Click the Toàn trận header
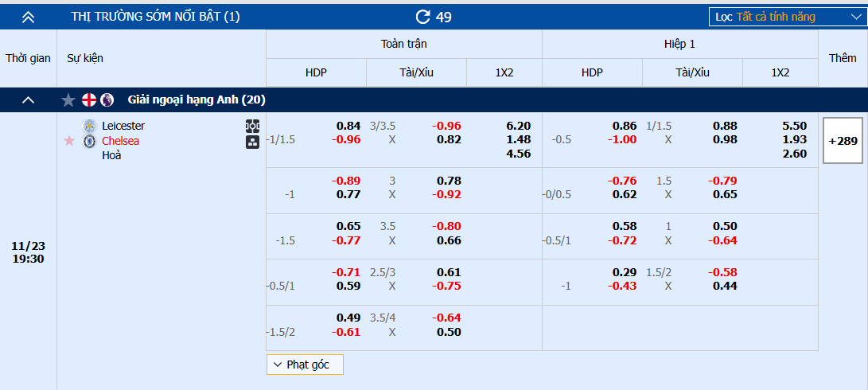This screenshot has width=868, height=390. (x=403, y=44)
